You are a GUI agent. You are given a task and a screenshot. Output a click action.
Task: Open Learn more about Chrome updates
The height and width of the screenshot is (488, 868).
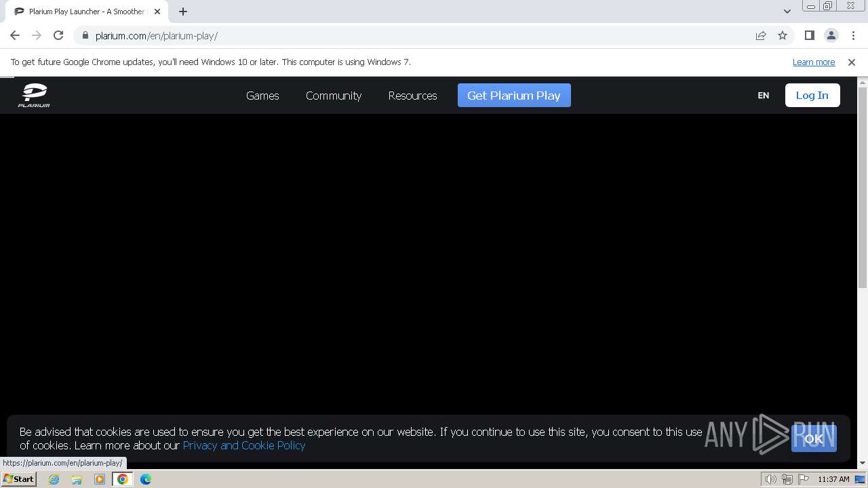[814, 62]
